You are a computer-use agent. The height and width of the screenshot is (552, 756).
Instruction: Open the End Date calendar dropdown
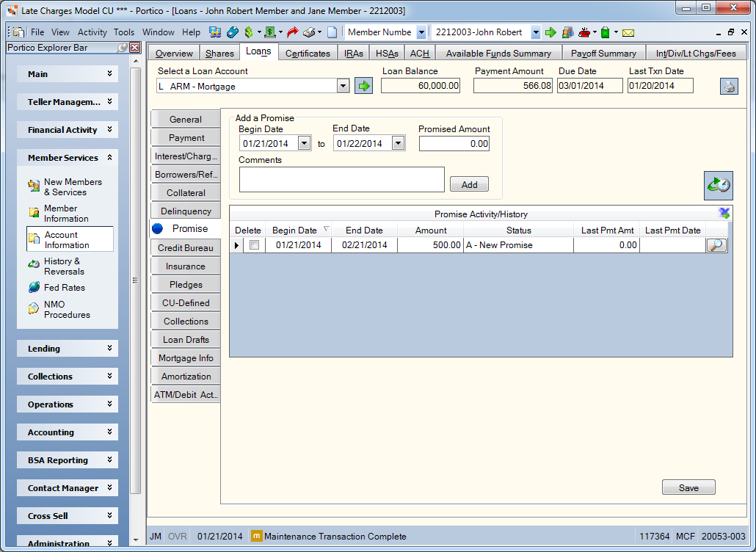pyautogui.click(x=398, y=143)
